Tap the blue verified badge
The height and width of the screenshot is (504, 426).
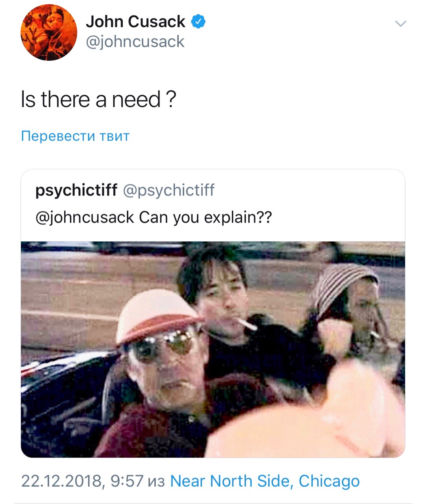pos(198,22)
